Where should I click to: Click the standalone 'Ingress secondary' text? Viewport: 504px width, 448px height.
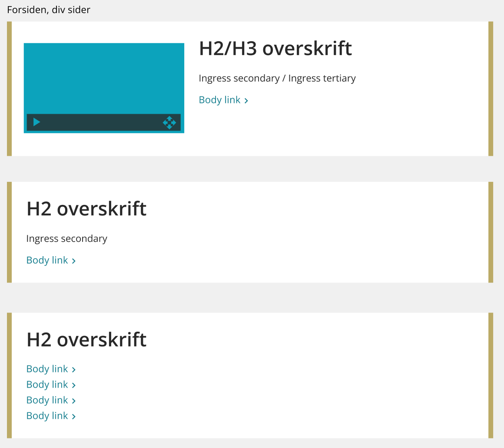tap(66, 239)
